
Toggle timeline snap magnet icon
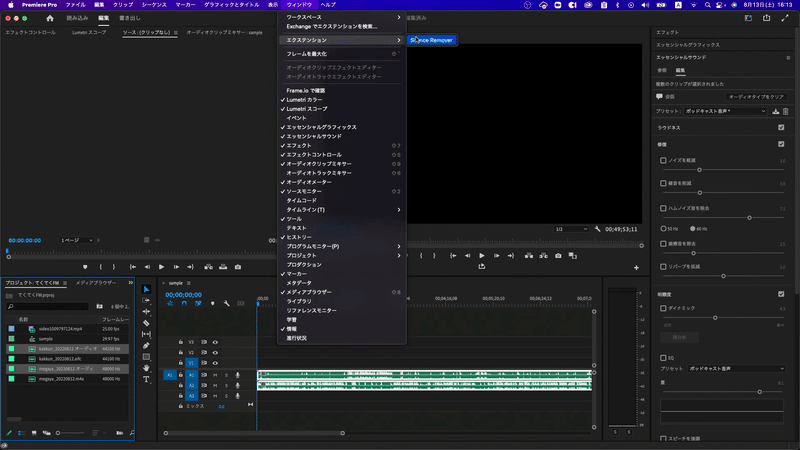pyautogui.click(x=184, y=304)
